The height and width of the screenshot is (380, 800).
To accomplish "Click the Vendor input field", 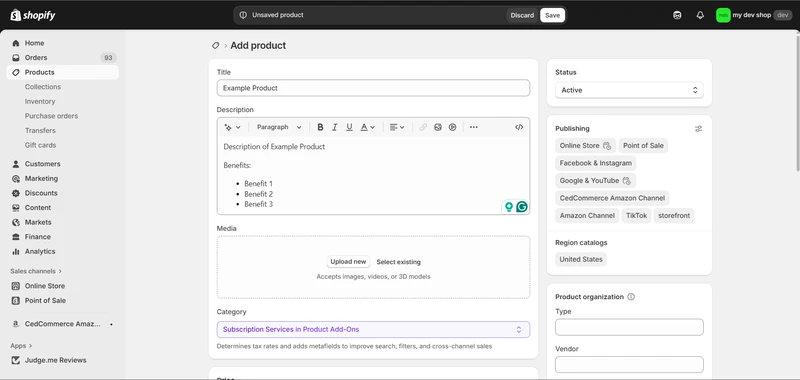I will pyautogui.click(x=629, y=365).
